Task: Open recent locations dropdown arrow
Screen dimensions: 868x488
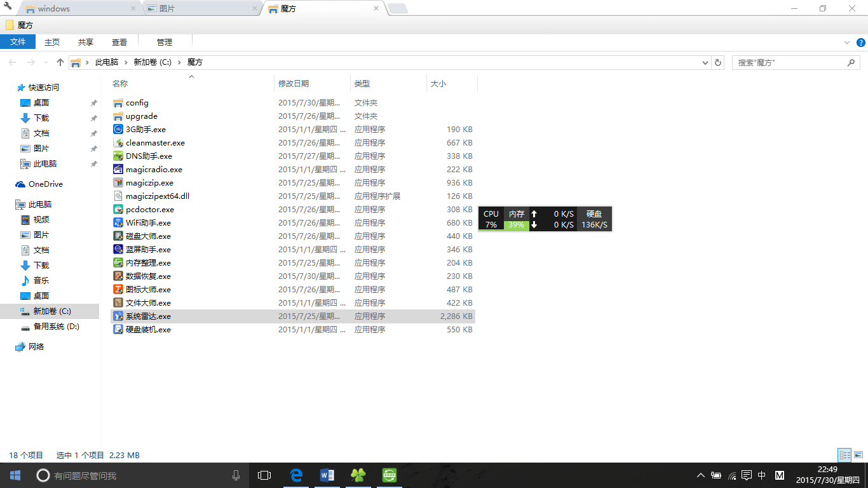Action: coord(46,62)
